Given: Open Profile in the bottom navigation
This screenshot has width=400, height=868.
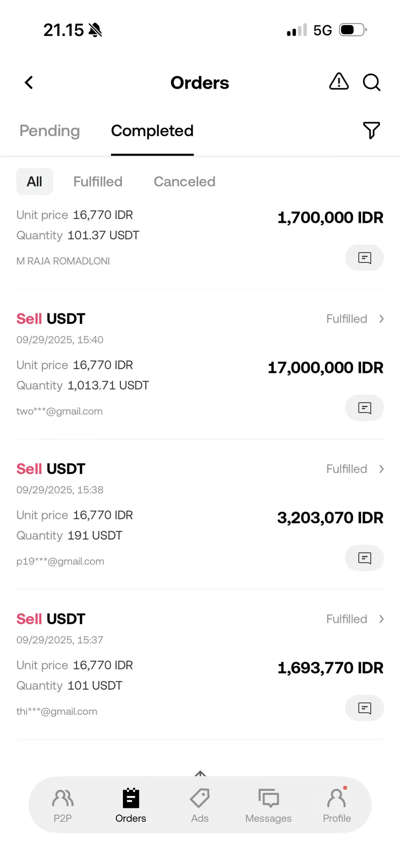Looking at the screenshot, I should 336,805.
